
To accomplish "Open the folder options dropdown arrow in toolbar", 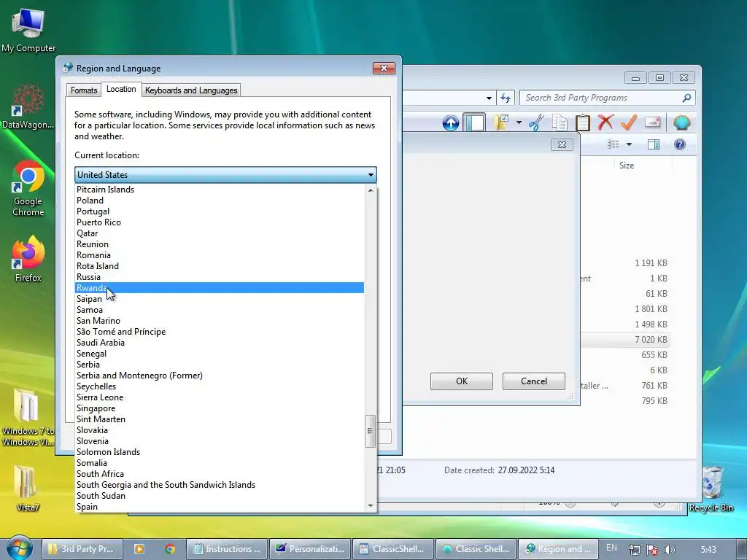I will click(x=519, y=122).
